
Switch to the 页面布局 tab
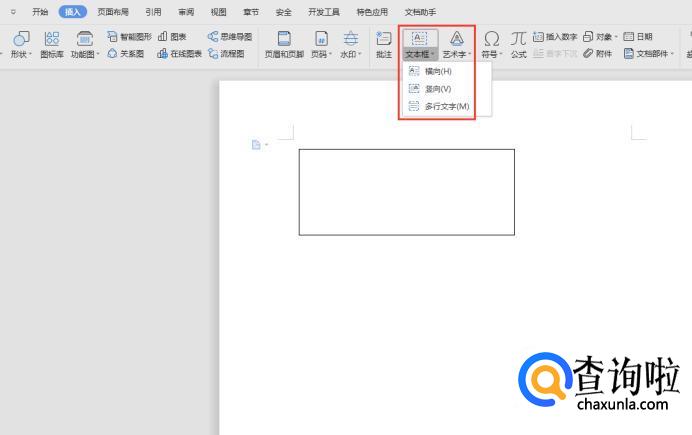113,12
